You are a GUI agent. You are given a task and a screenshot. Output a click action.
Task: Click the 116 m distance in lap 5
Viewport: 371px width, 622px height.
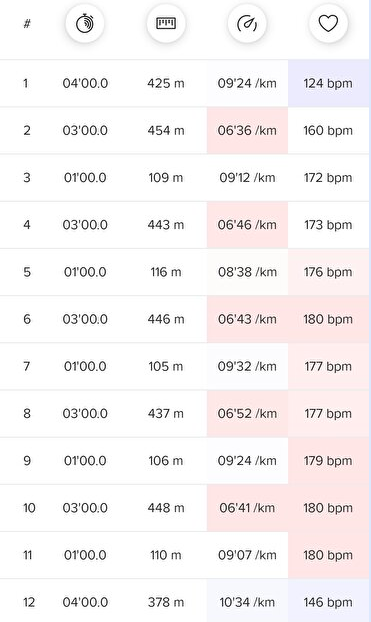[166, 272]
